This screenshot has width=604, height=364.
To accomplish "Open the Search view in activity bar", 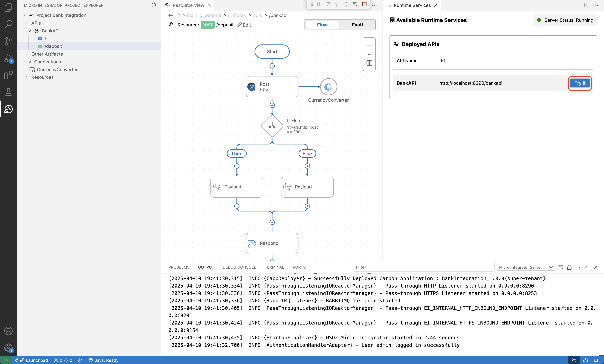I will pyautogui.click(x=8, y=24).
